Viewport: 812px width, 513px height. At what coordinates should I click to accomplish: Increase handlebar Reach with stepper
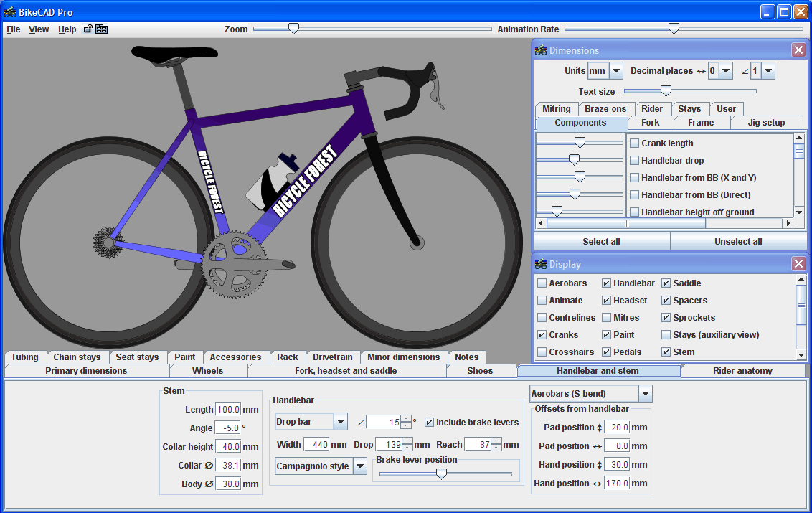pyautogui.click(x=496, y=441)
